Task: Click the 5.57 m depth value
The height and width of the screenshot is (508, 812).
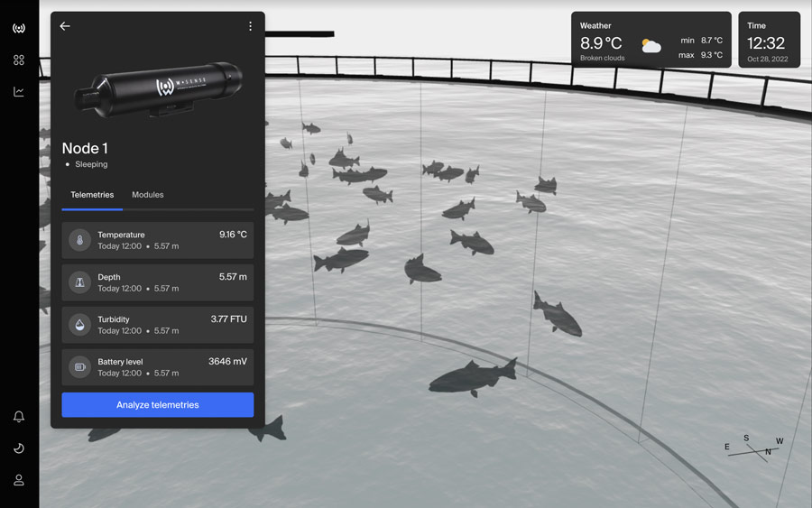Action: pos(233,277)
